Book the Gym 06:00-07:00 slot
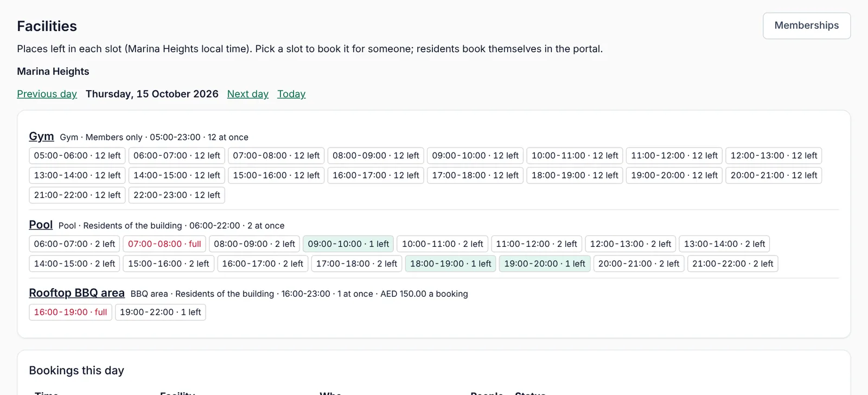868x395 pixels. (x=177, y=156)
